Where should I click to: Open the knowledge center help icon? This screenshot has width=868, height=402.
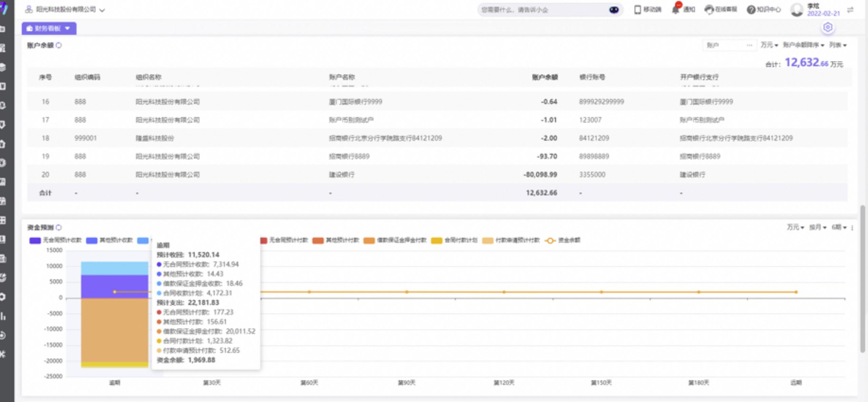(751, 9)
